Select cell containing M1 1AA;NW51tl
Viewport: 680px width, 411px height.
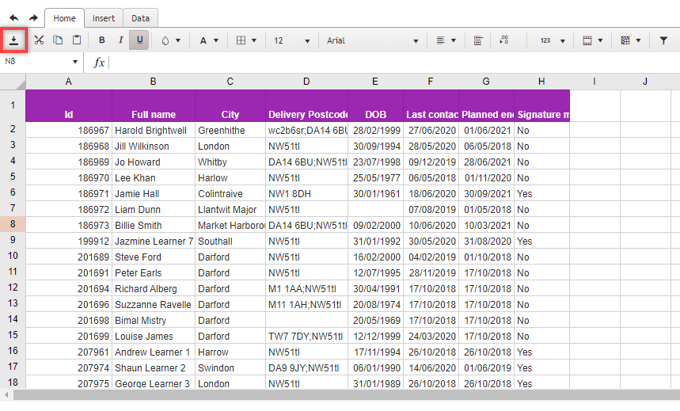click(307, 289)
